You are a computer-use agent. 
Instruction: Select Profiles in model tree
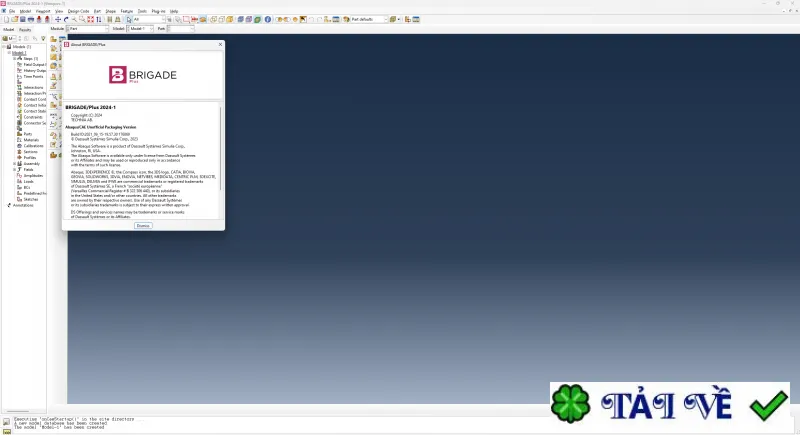tap(30, 158)
